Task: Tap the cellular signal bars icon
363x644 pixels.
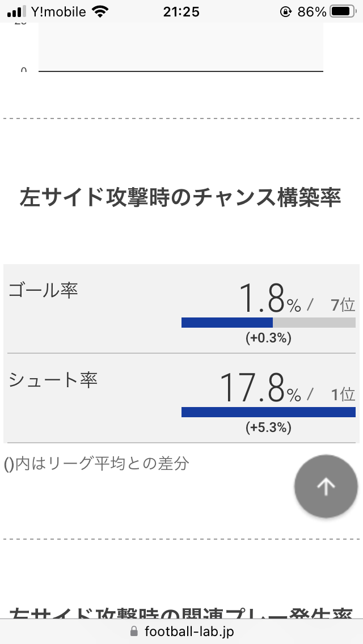Action: (18, 11)
